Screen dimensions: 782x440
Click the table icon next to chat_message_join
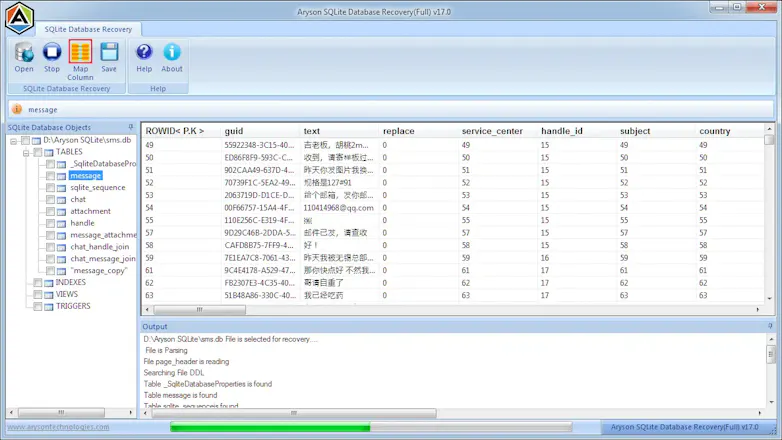61,259
